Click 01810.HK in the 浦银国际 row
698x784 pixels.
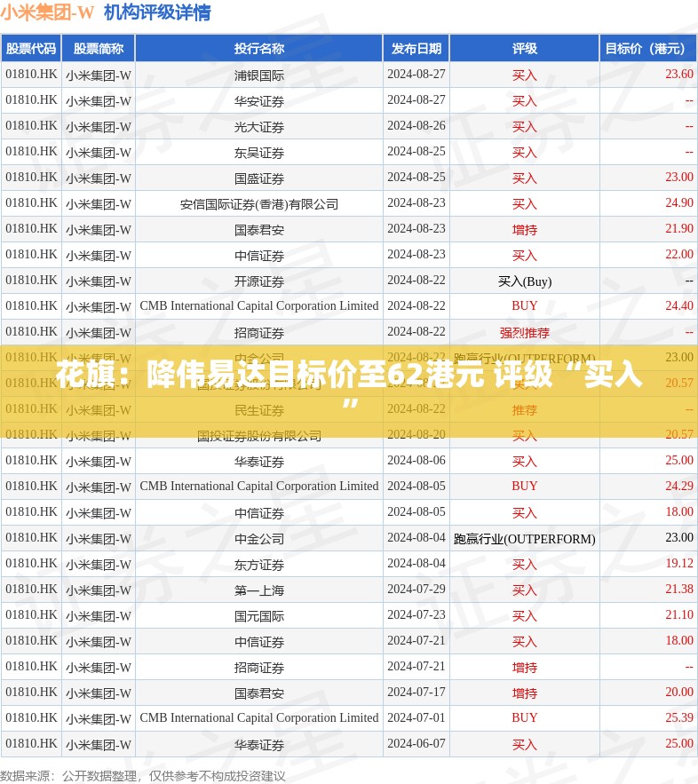tap(31, 74)
